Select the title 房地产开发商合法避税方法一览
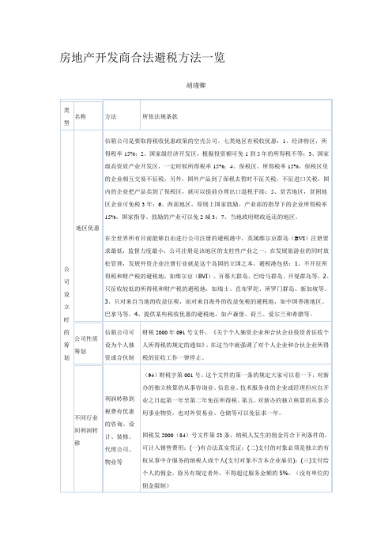The width and height of the screenshot is (392, 555). [142, 58]
